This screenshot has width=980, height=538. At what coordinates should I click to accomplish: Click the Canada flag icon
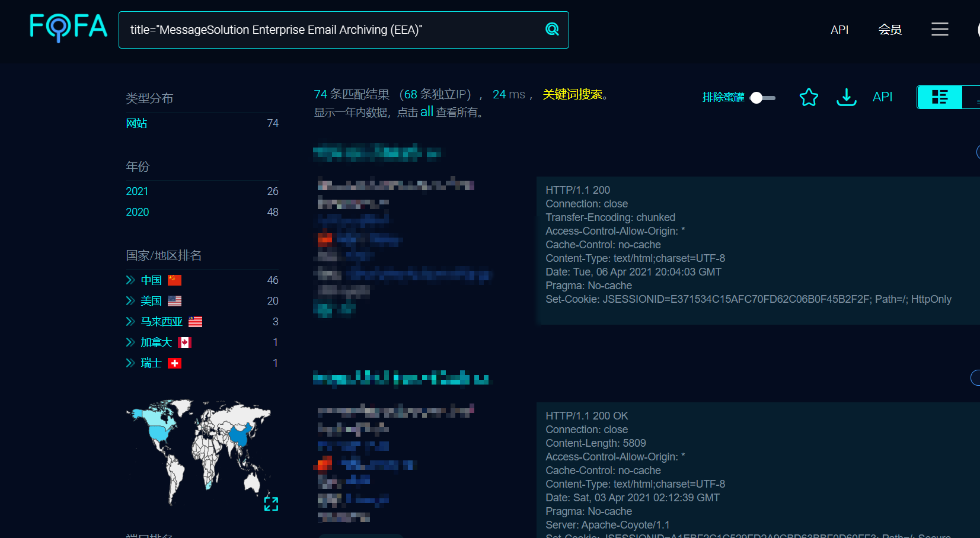coord(184,342)
